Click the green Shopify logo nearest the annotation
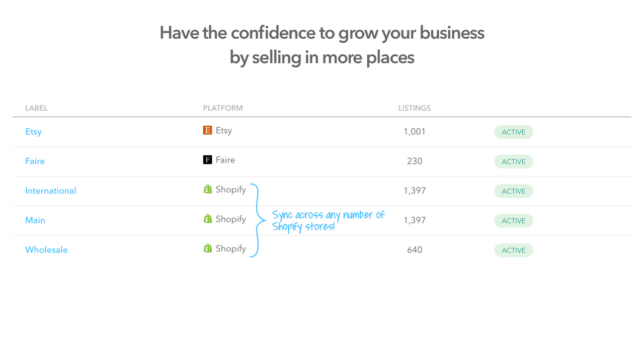644x362 pixels. coord(207,219)
